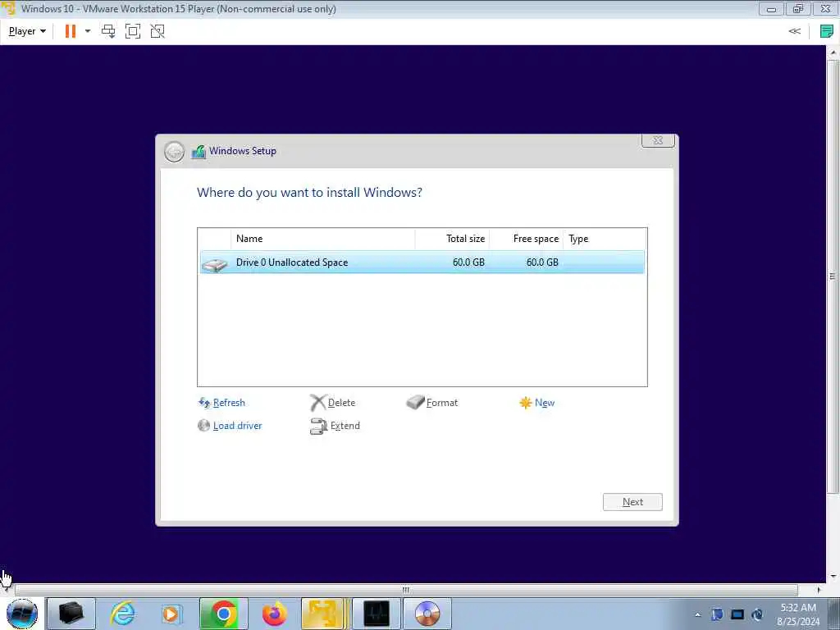
Task: Click the tray volume icon
Action: click(757, 614)
